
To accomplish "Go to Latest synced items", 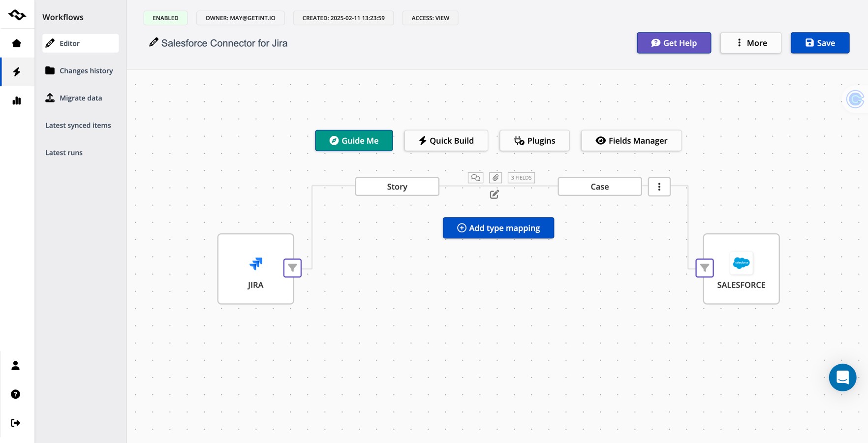I will (x=78, y=125).
